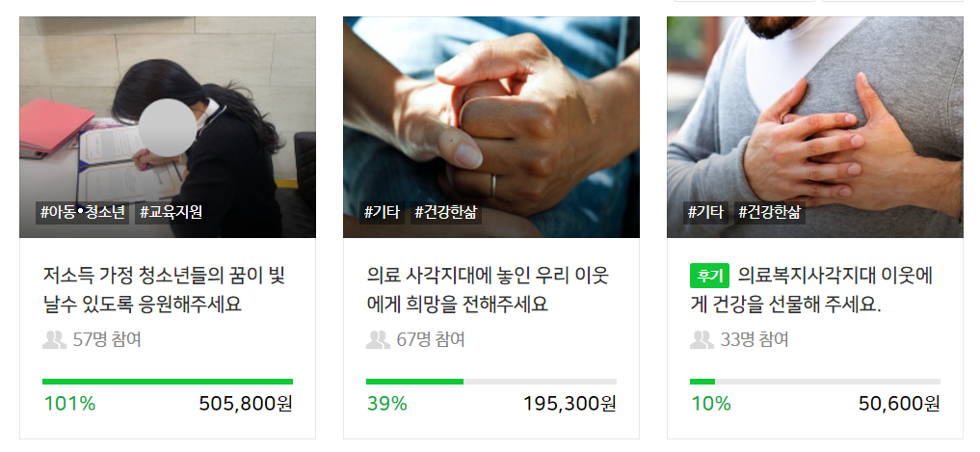
Task: Click the 101% progress bar
Action: click(168, 382)
